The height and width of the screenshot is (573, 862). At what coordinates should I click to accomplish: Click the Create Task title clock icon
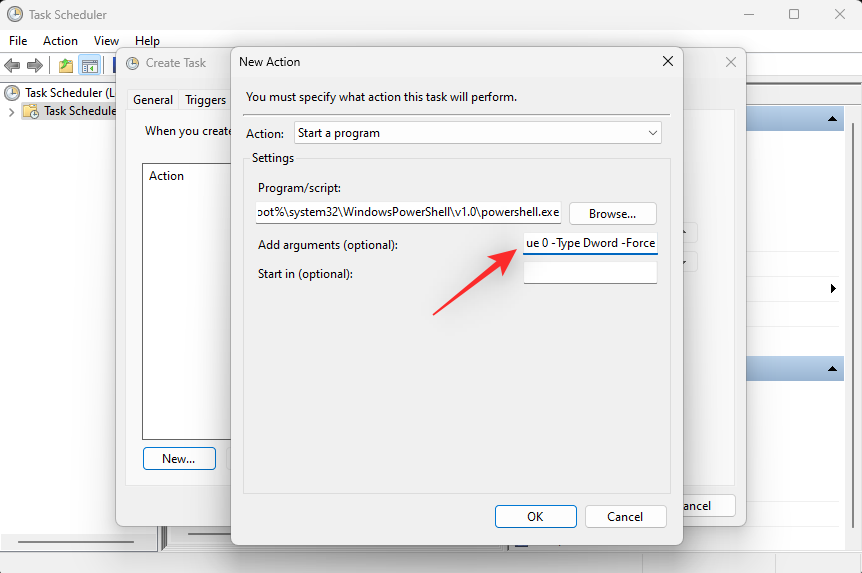tap(133, 63)
